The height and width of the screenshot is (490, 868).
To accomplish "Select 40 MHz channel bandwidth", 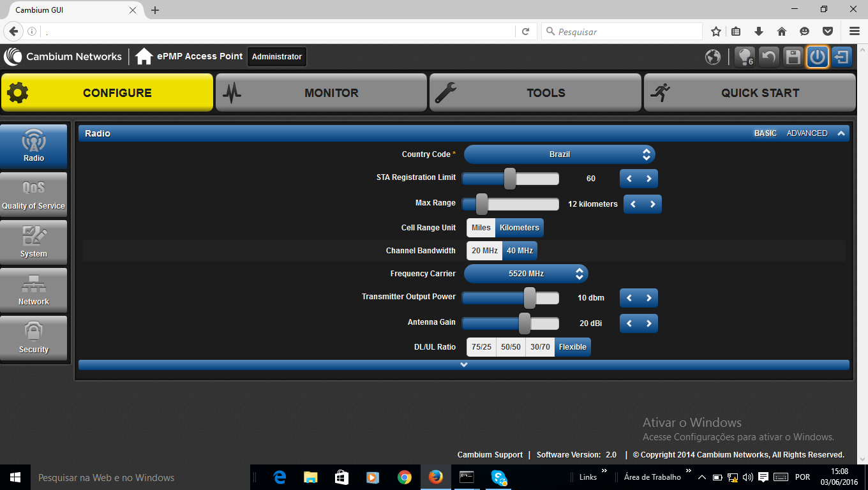I will click(520, 251).
